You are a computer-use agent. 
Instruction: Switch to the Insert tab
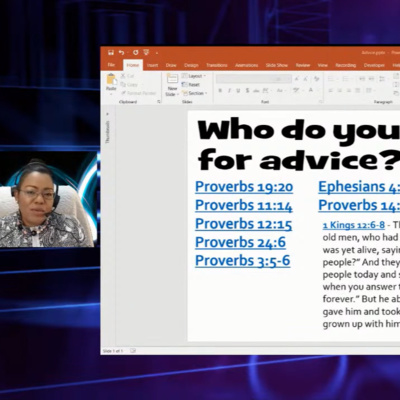152,65
